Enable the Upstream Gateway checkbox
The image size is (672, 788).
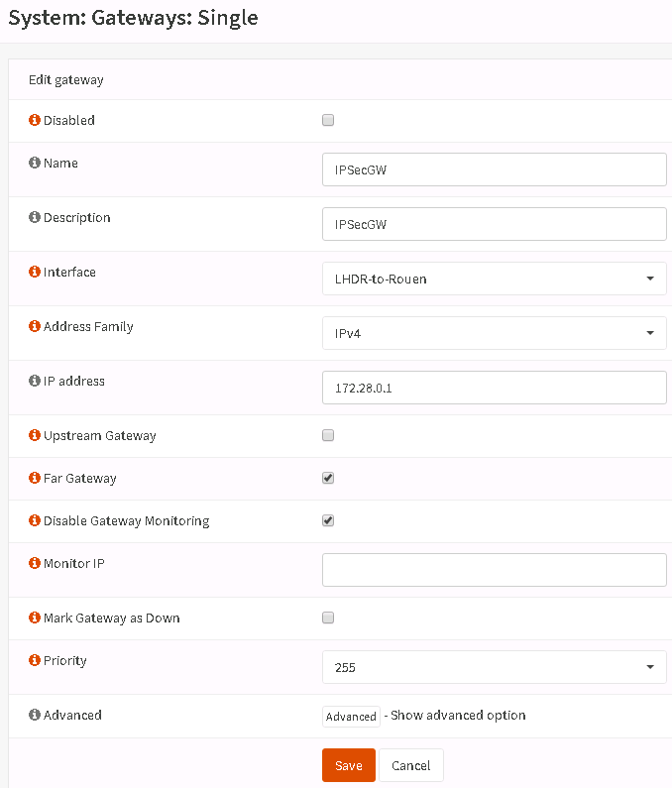[328, 435]
